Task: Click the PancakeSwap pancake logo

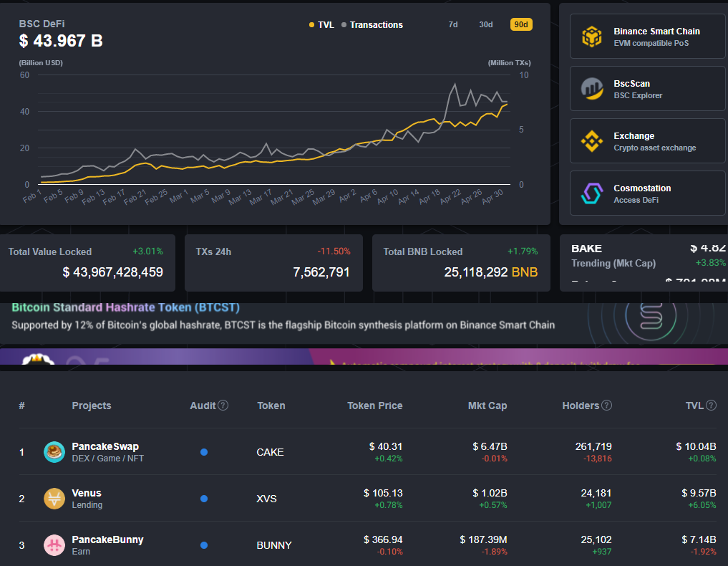Action: (x=54, y=452)
